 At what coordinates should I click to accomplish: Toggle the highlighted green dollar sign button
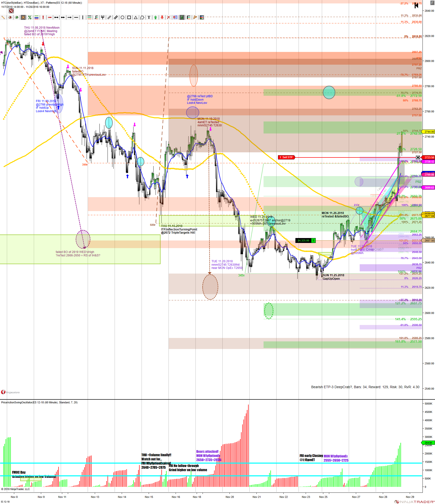click(x=182, y=17)
